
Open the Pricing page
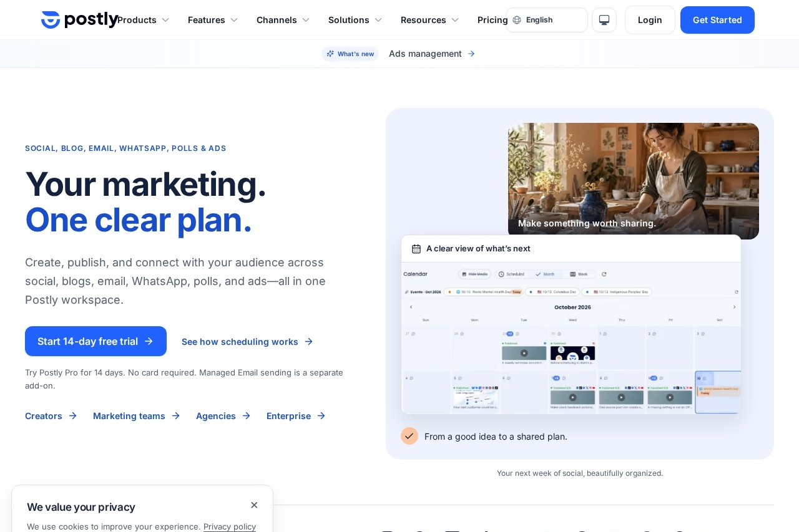(x=493, y=20)
